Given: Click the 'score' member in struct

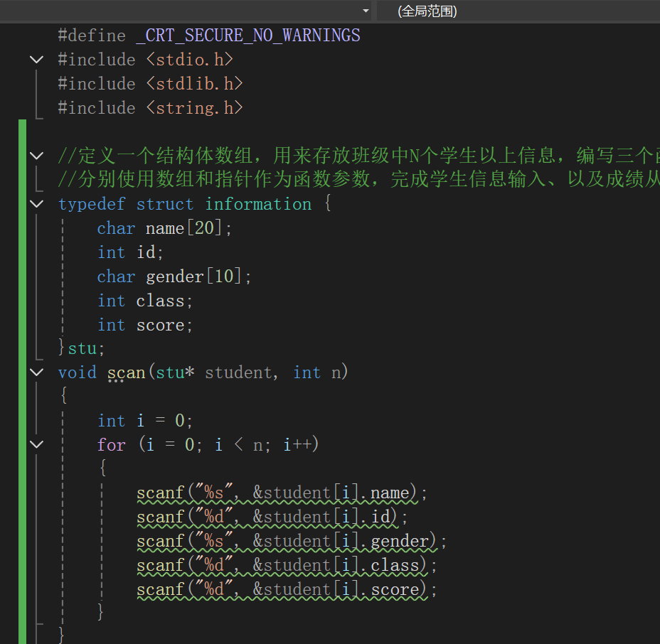Looking at the screenshot, I should 160,325.
